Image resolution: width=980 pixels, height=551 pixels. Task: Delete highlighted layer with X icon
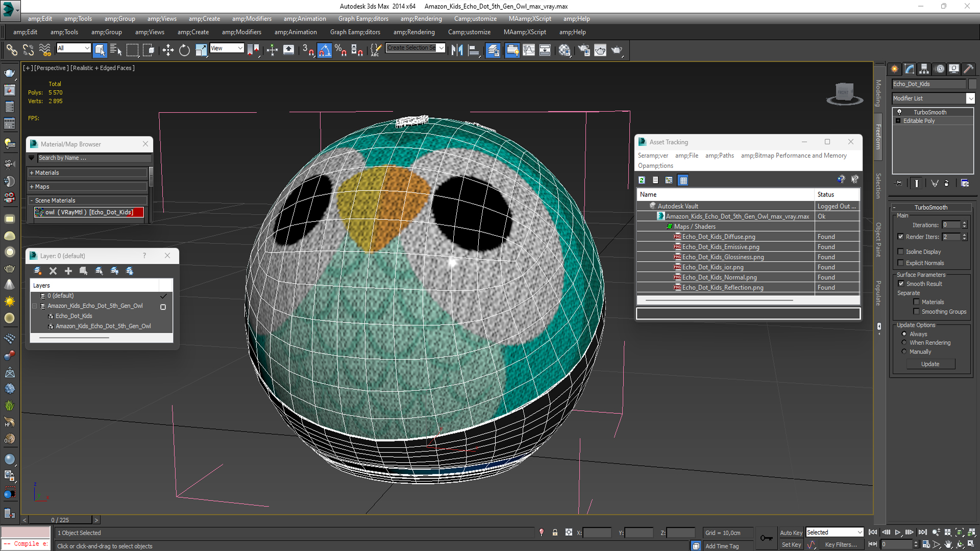53,271
